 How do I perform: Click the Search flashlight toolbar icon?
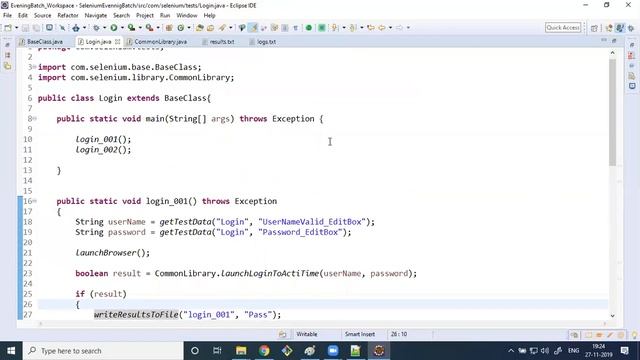pos(222,28)
